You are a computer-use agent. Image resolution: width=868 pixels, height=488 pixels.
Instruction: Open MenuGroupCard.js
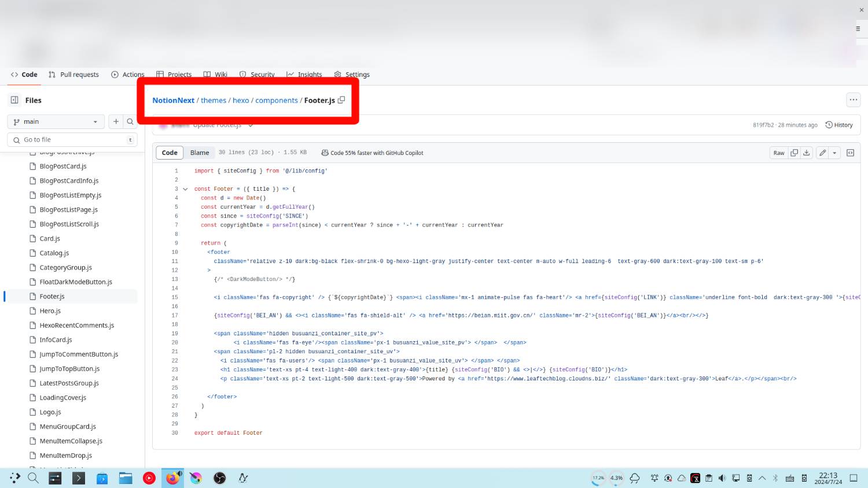click(x=68, y=426)
